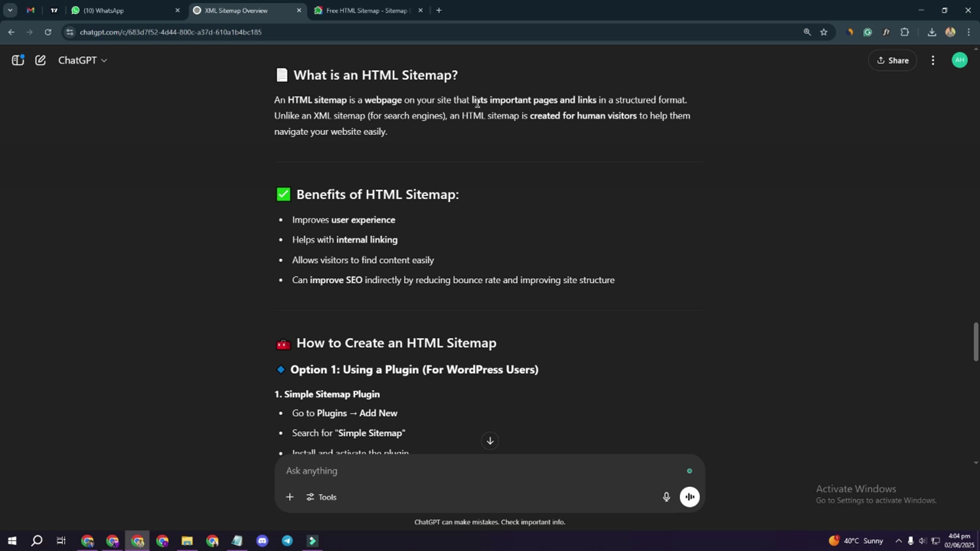Click the address bar URL

170,32
